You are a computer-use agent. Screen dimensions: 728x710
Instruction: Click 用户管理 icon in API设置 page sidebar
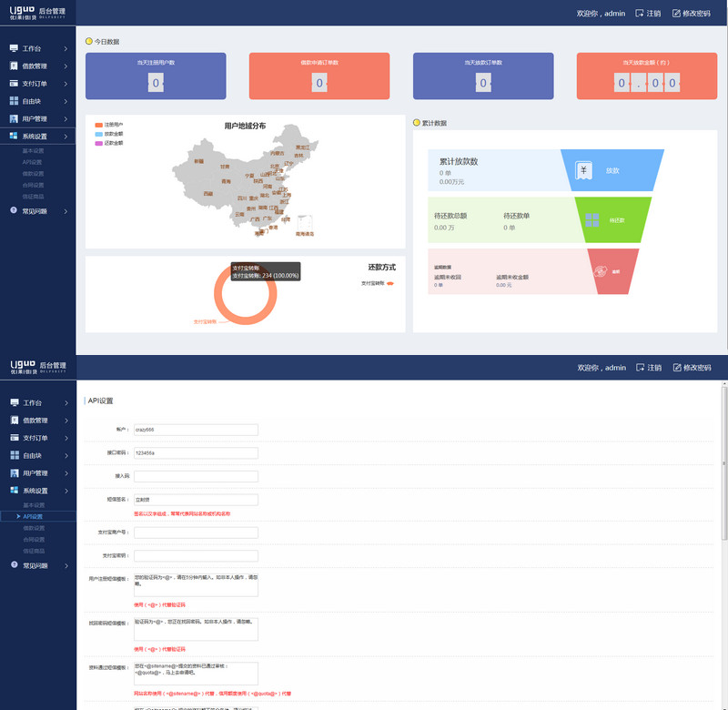tap(15, 473)
